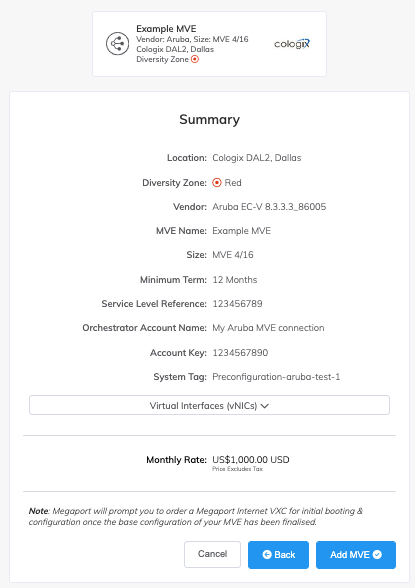Click the back arrow icon in Back button
The image size is (415, 588).
coord(267,555)
